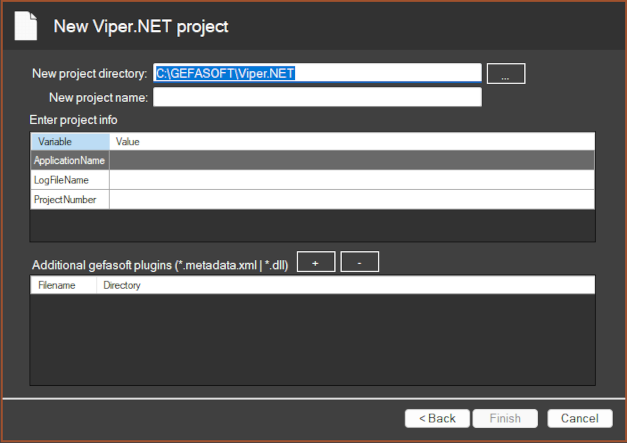The width and height of the screenshot is (627, 443).
Task: Click the Filename column header
Action: 63,285
